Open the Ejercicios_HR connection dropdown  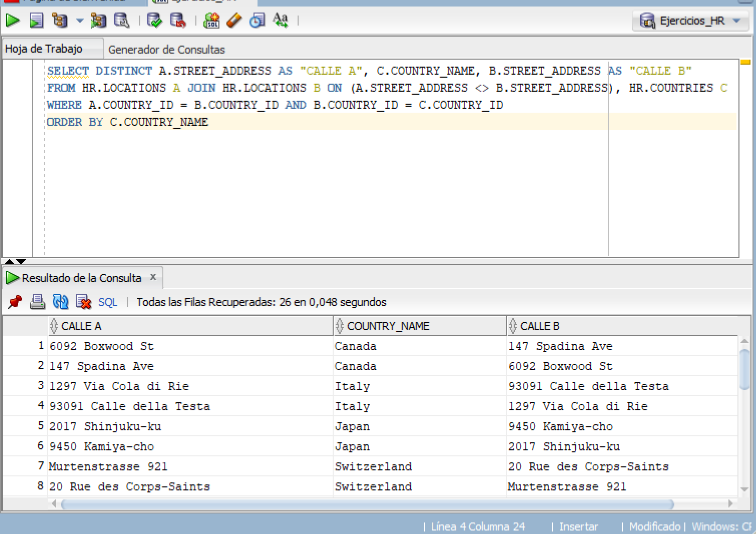pos(690,21)
